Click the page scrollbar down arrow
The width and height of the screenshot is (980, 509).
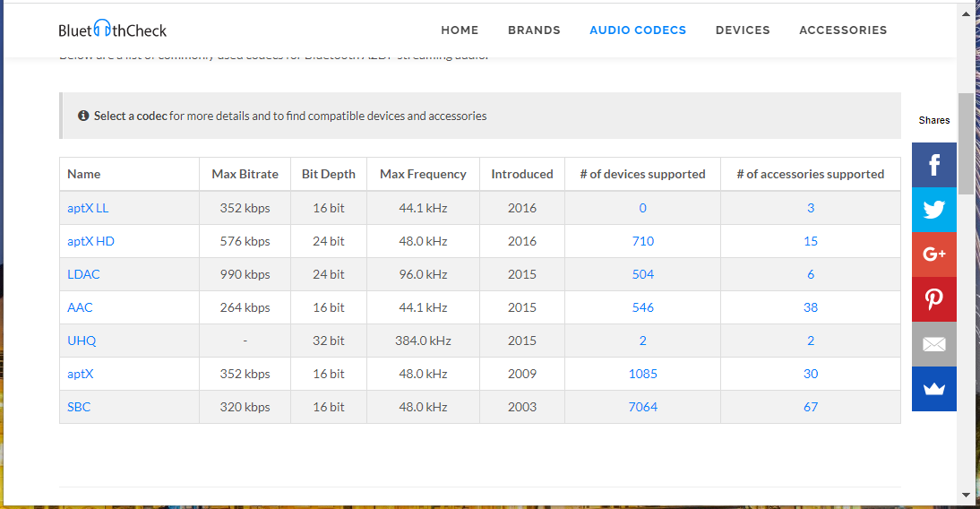click(x=966, y=496)
